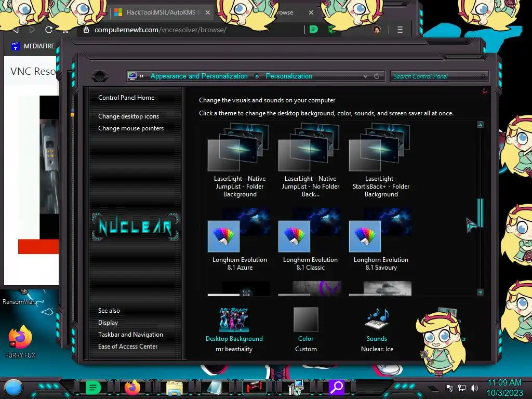Close the HackTool:MSIL/AutoKMS tab
The height and width of the screenshot is (399, 532).
tap(208, 12)
